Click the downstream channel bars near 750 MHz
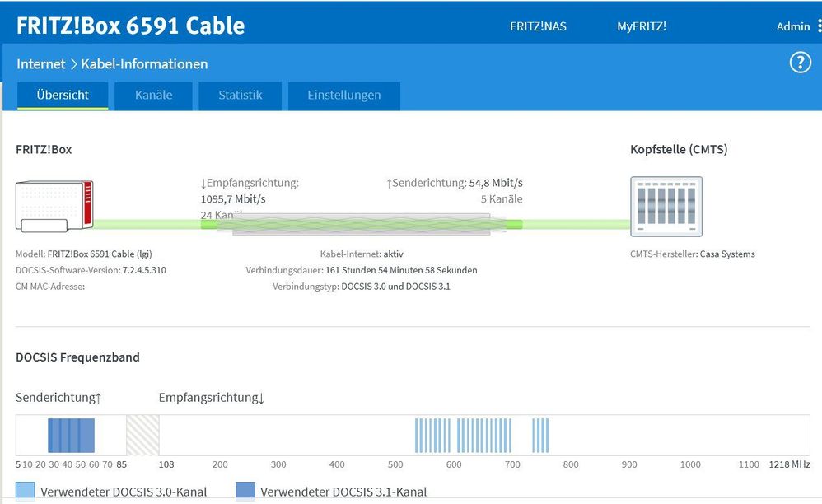This screenshot has width=822, height=504. 540,436
